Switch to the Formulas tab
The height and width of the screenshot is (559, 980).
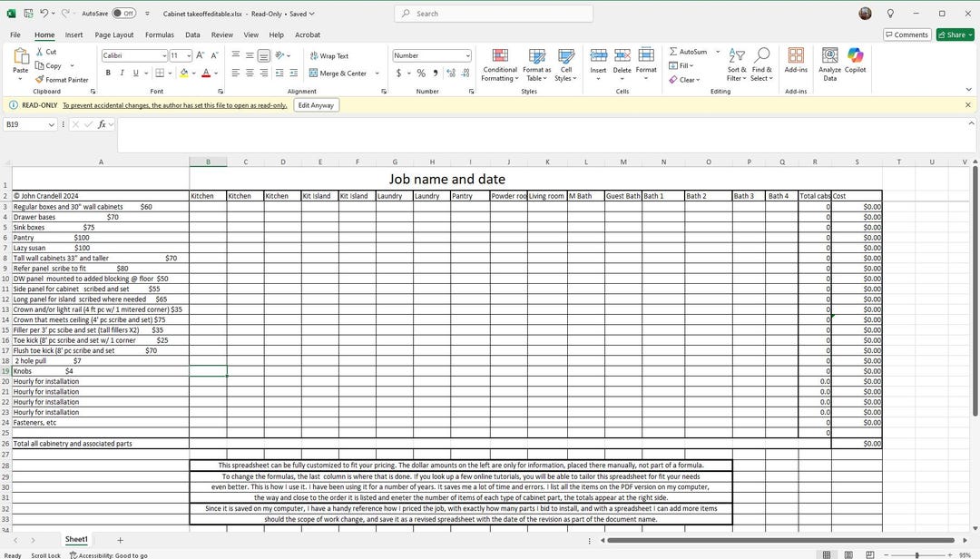160,35
